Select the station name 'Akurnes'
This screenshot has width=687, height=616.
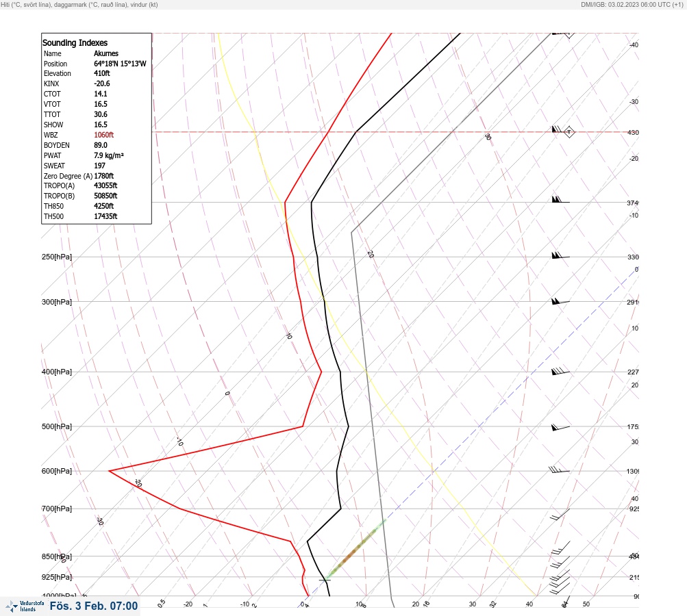(x=106, y=53)
